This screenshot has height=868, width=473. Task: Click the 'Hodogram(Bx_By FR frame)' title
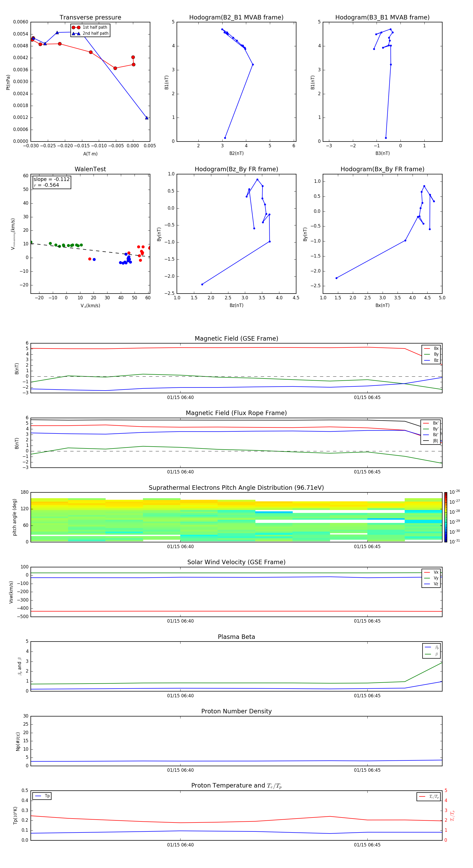[382, 169]
